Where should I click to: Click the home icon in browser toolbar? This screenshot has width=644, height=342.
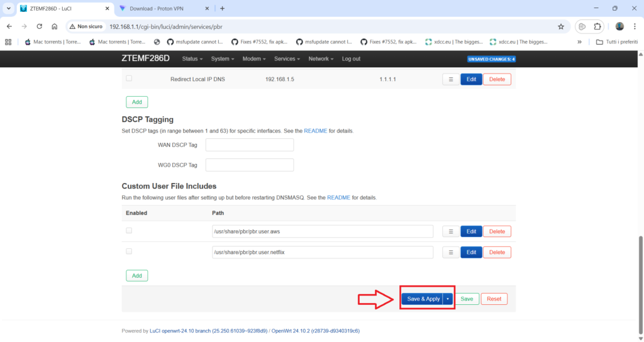pyautogui.click(x=55, y=27)
